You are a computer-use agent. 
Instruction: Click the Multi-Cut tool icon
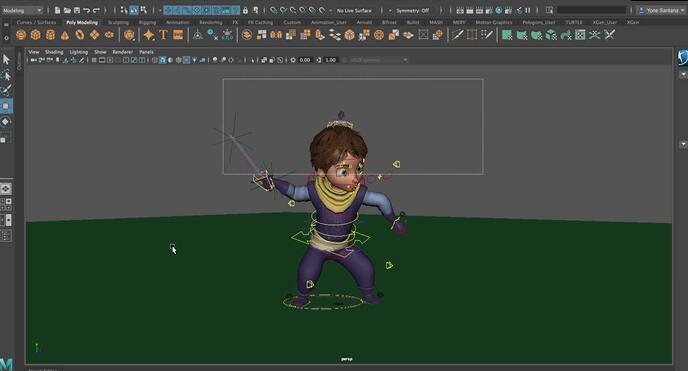coord(457,35)
